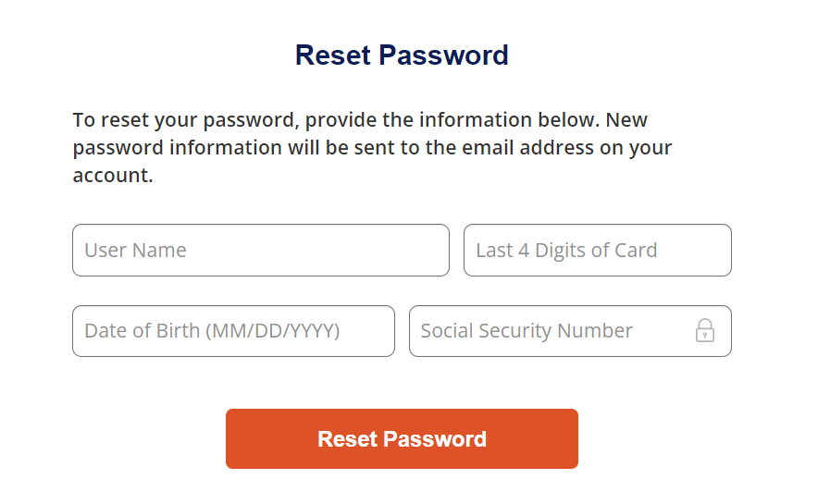Click inside the card last-four-digits box
Screen dimensions: 818x504
click(x=598, y=251)
